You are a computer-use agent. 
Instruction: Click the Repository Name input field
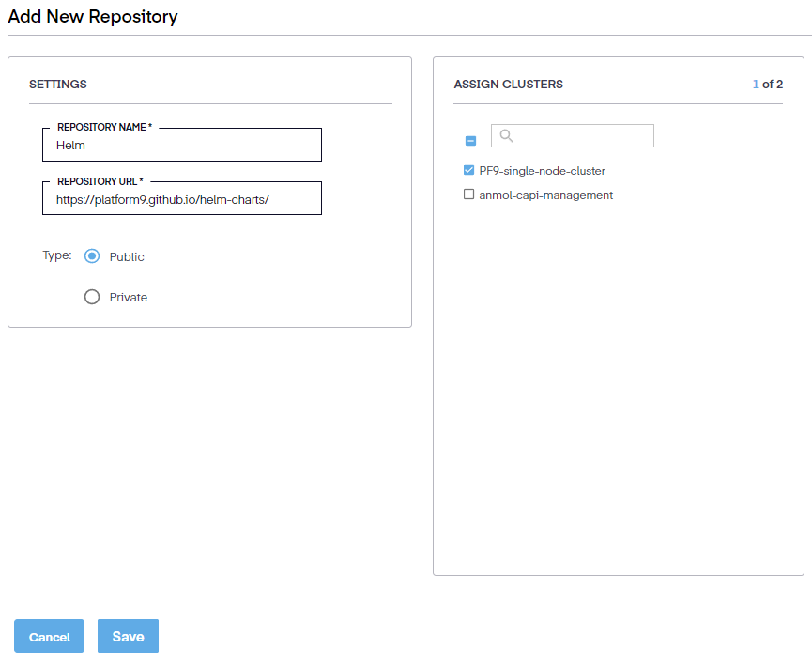click(182, 146)
